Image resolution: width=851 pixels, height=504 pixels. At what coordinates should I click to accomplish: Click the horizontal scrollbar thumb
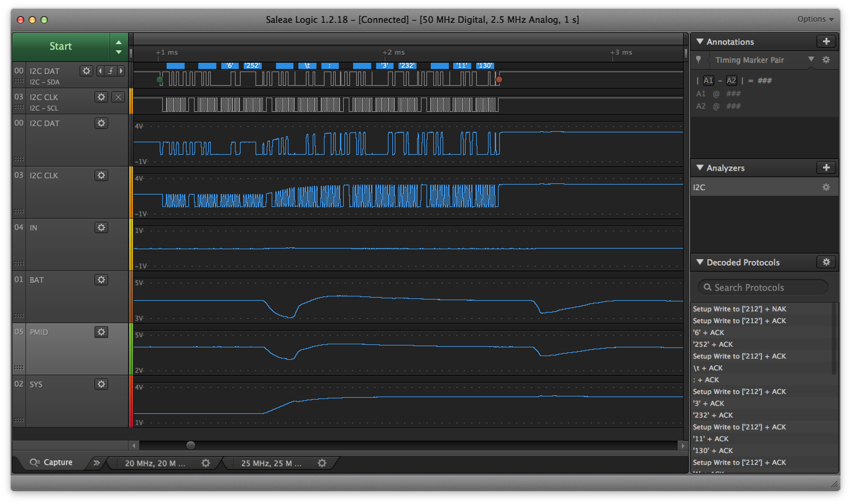pyautogui.click(x=191, y=445)
